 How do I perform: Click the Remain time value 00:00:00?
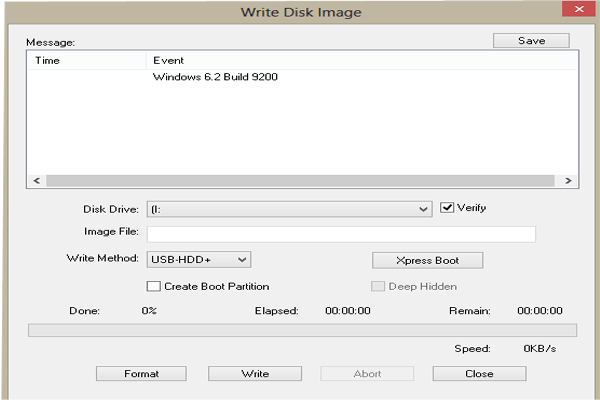[x=540, y=310]
